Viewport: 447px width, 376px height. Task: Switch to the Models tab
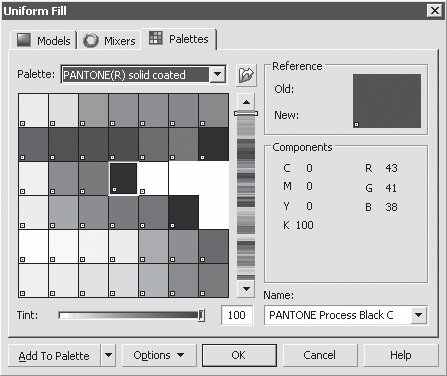point(44,41)
